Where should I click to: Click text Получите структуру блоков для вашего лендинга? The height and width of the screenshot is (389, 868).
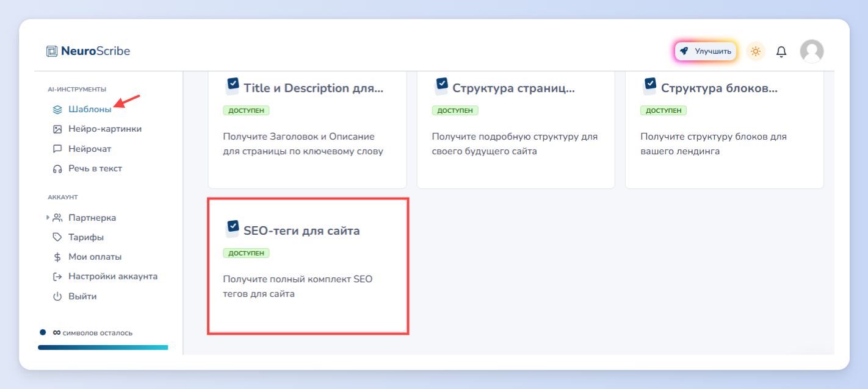coord(714,144)
